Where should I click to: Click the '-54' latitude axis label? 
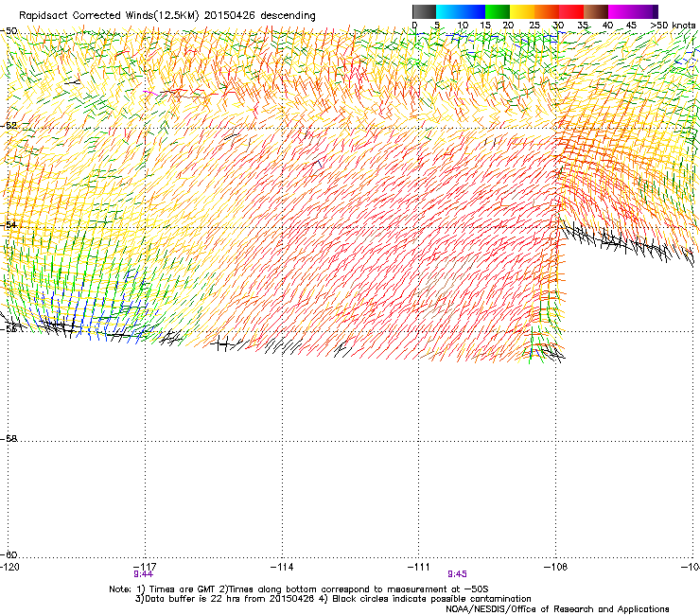pos(9,224)
